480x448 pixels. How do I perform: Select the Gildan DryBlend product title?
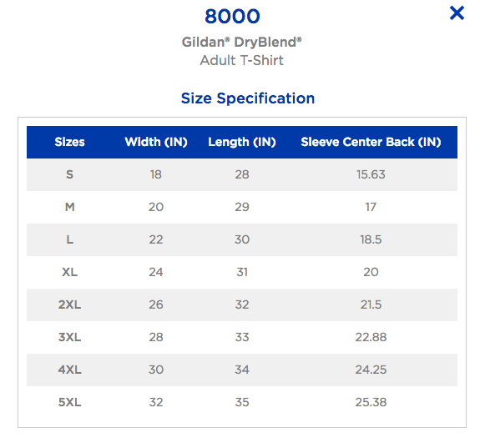pos(242,42)
